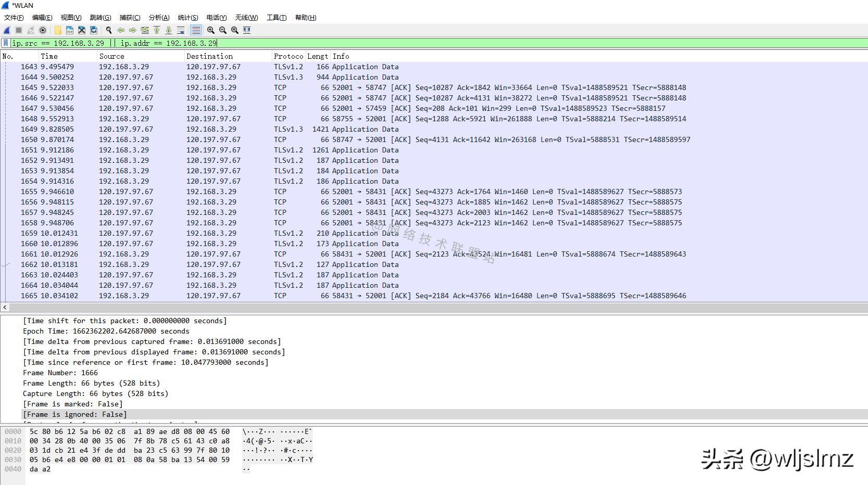Jump to the last packet

pyautogui.click(x=169, y=30)
